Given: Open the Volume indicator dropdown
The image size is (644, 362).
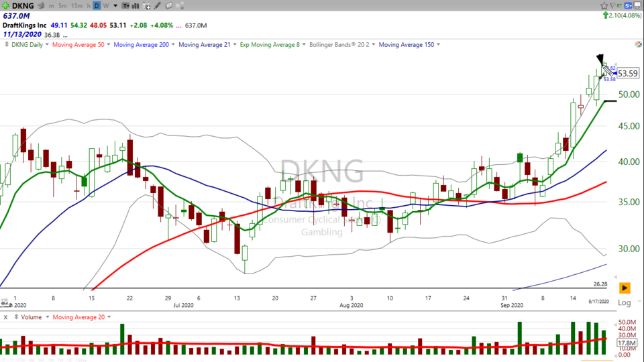Looking at the screenshot, I should (47, 317).
